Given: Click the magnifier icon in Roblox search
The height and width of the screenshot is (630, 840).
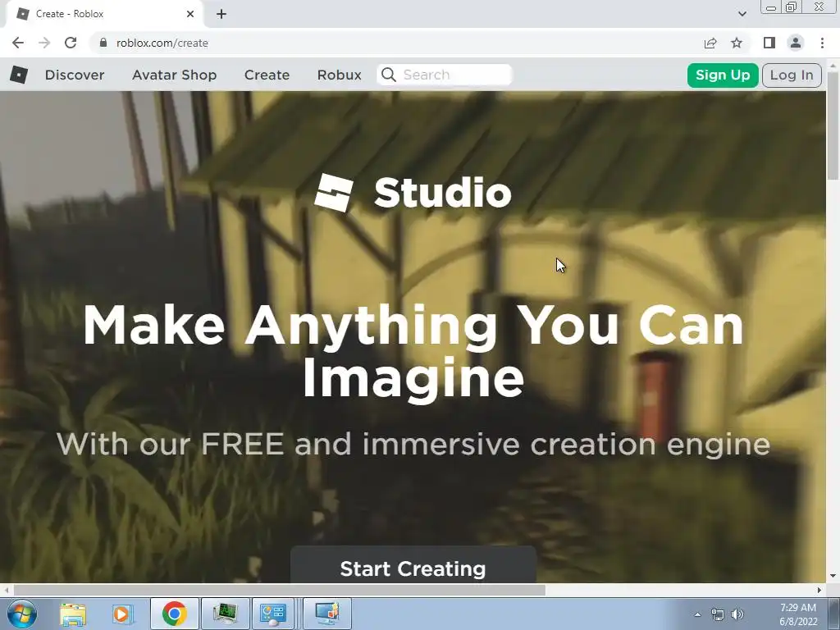Looking at the screenshot, I should [x=389, y=75].
